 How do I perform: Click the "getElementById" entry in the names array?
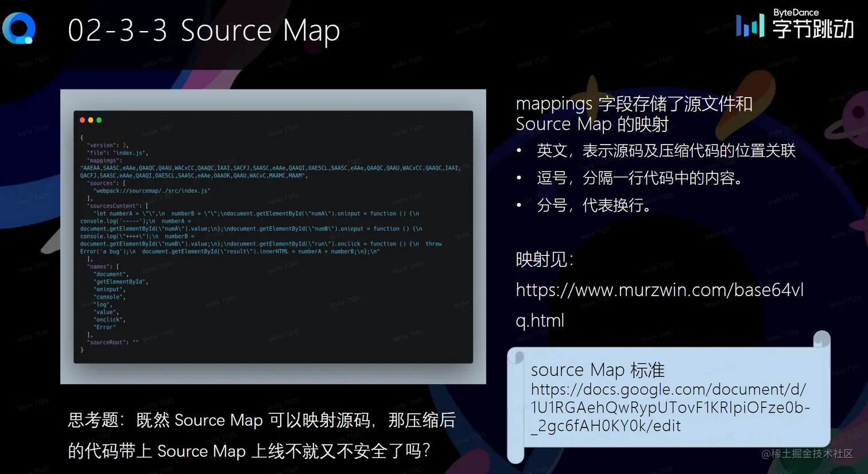(121, 282)
